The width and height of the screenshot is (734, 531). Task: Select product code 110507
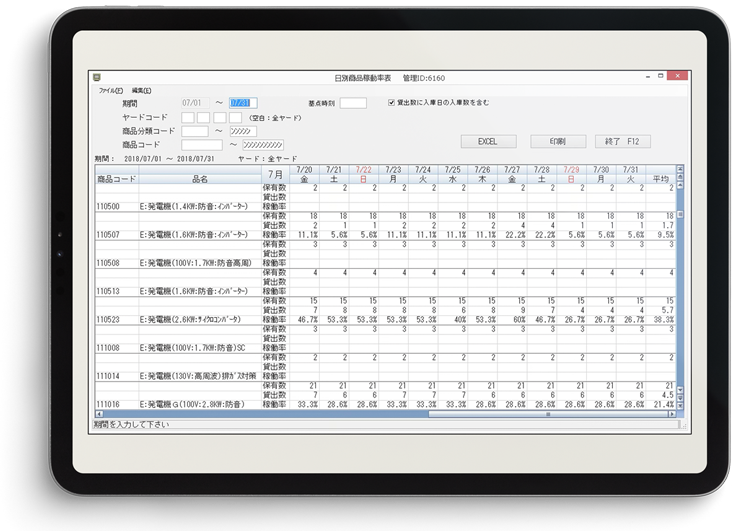[x=108, y=235]
